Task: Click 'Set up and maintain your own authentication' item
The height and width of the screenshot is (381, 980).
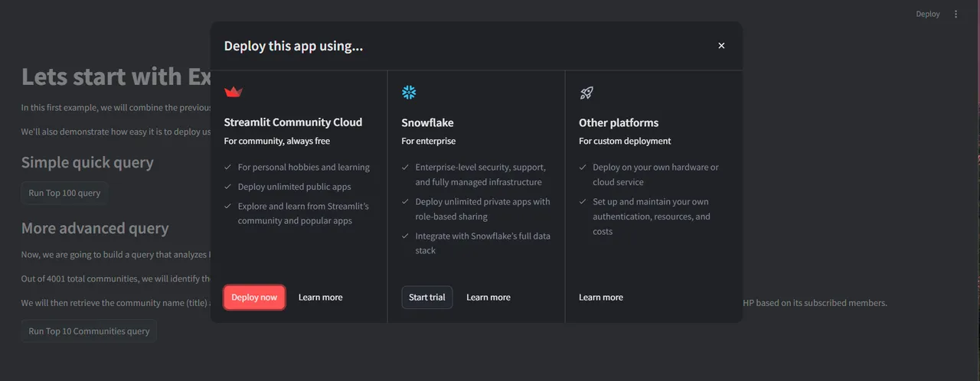Action: (652, 217)
